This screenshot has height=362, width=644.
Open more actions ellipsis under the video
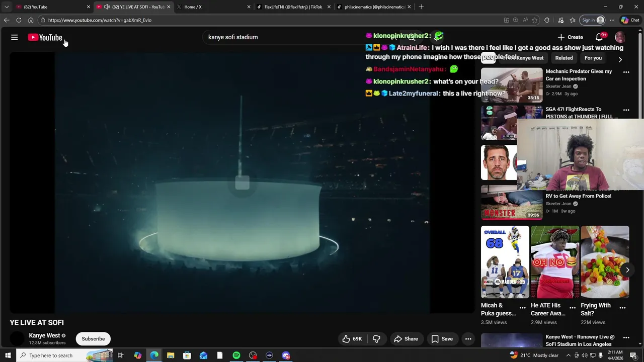coord(468,339)
